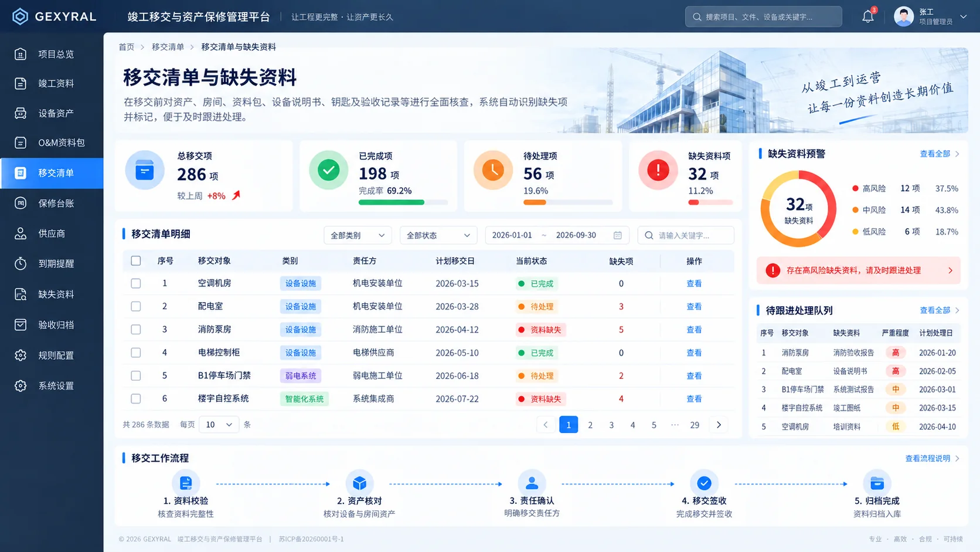Click the 到期提醒 timer icon

[21, 263]
